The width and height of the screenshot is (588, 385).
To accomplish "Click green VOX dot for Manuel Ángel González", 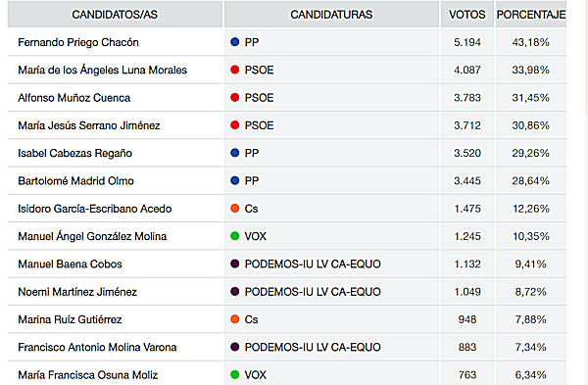I will 235,236.
